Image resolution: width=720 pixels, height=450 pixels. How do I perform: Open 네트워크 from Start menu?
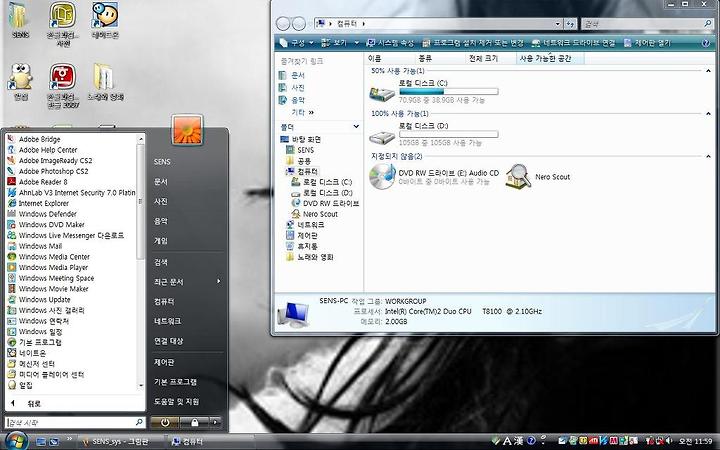167,321
